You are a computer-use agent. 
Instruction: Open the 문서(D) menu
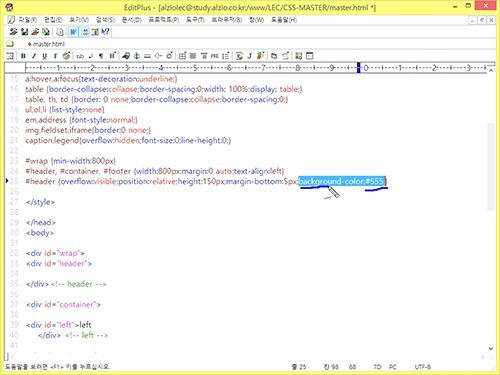click(131, 20)
